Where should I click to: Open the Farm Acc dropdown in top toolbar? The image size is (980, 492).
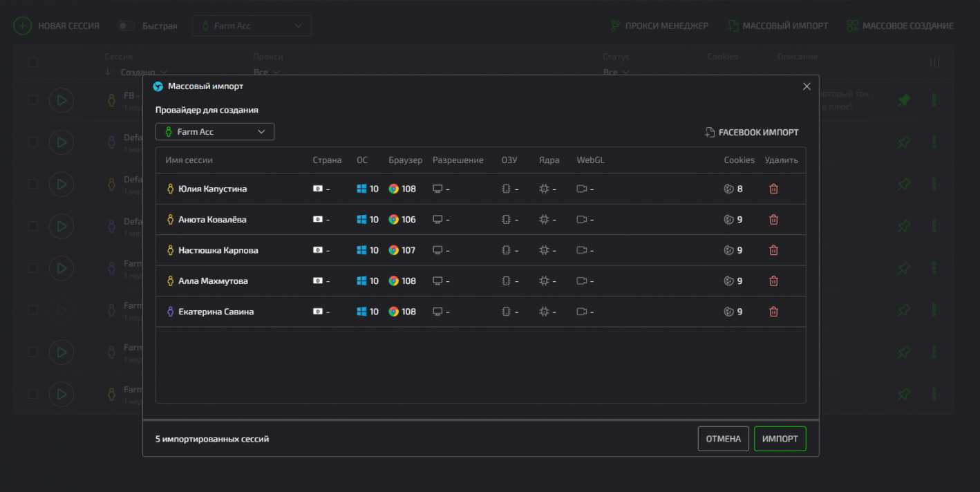252,26
